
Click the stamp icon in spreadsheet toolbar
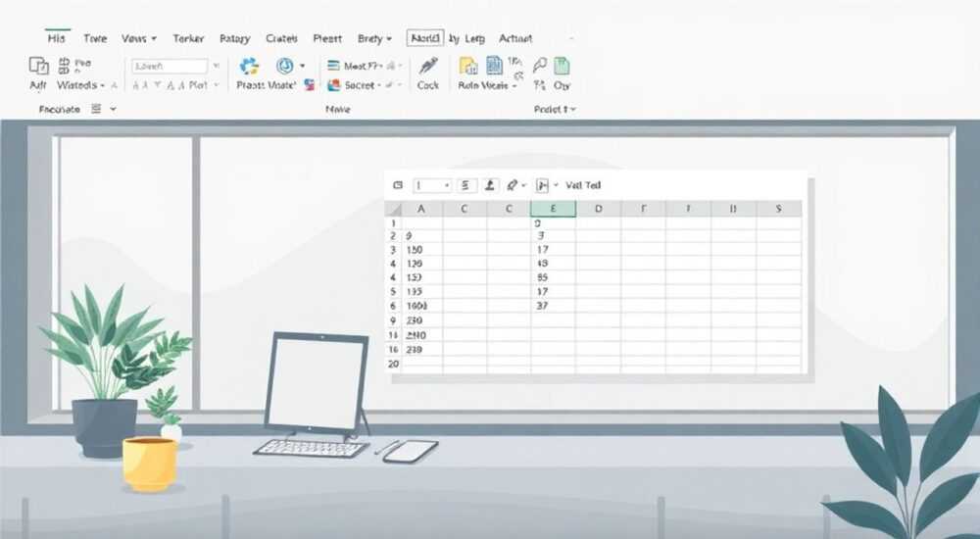click(x=490, y=185)
